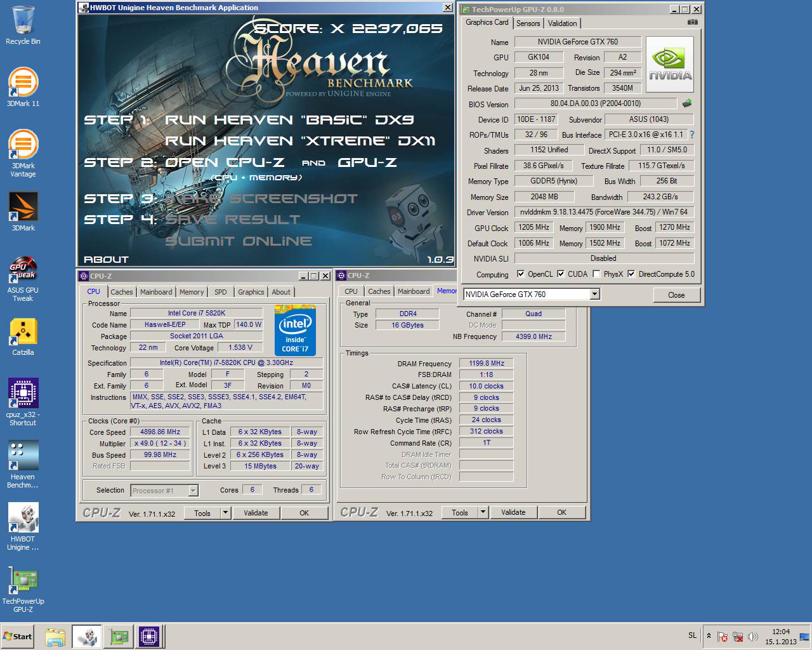This screenshot has height=650, width=812.
Task: Select the Heaven Benchmark desktop icon
Action: pos(23,464)
